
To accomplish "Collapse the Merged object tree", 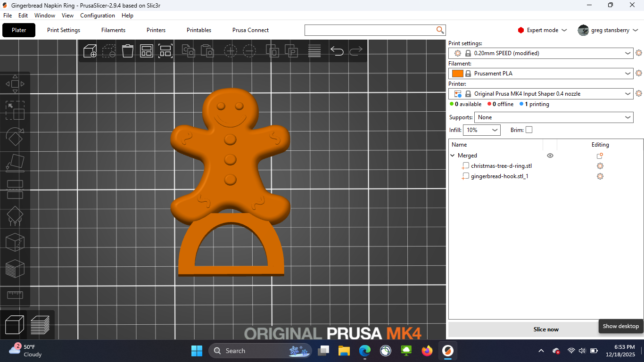I will [453, 156].
